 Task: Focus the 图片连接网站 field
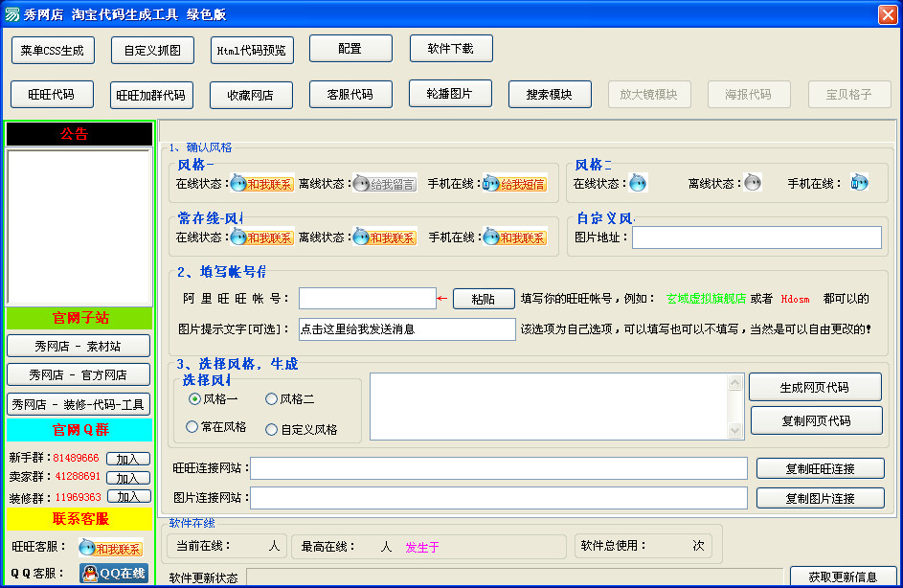coord(499,498)
